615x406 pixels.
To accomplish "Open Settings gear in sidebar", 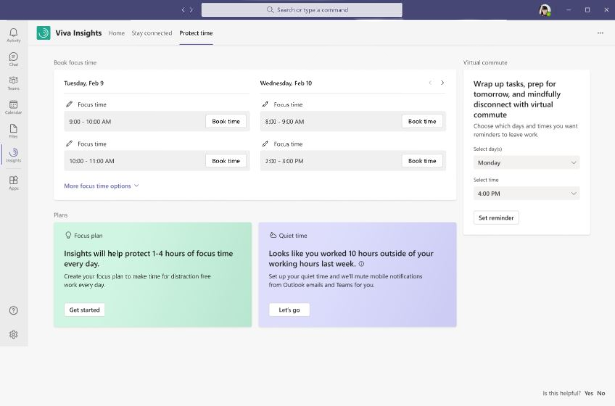I will 13,335.
